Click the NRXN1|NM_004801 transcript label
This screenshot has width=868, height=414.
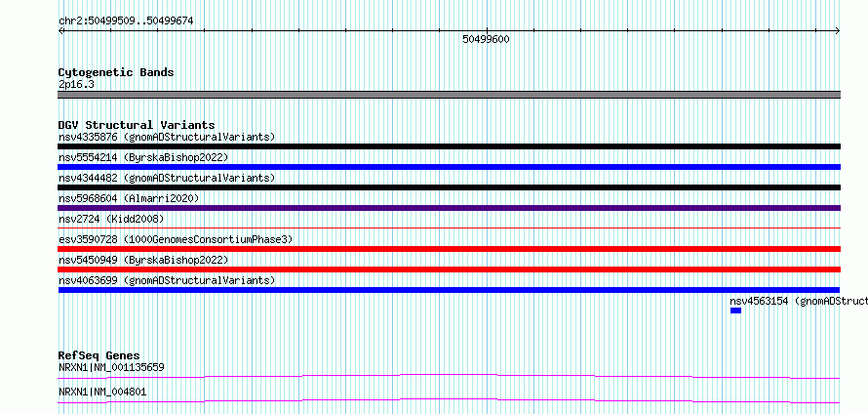click(x=102, y=392)
